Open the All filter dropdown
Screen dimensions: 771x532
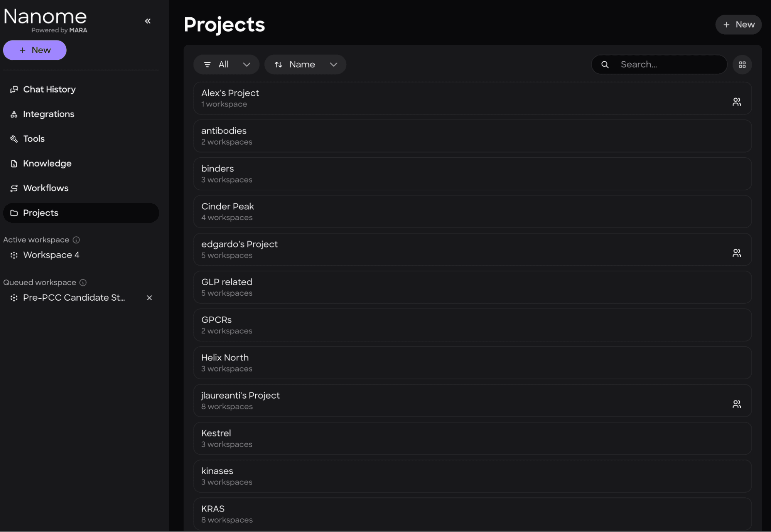[x=226, y=64]
